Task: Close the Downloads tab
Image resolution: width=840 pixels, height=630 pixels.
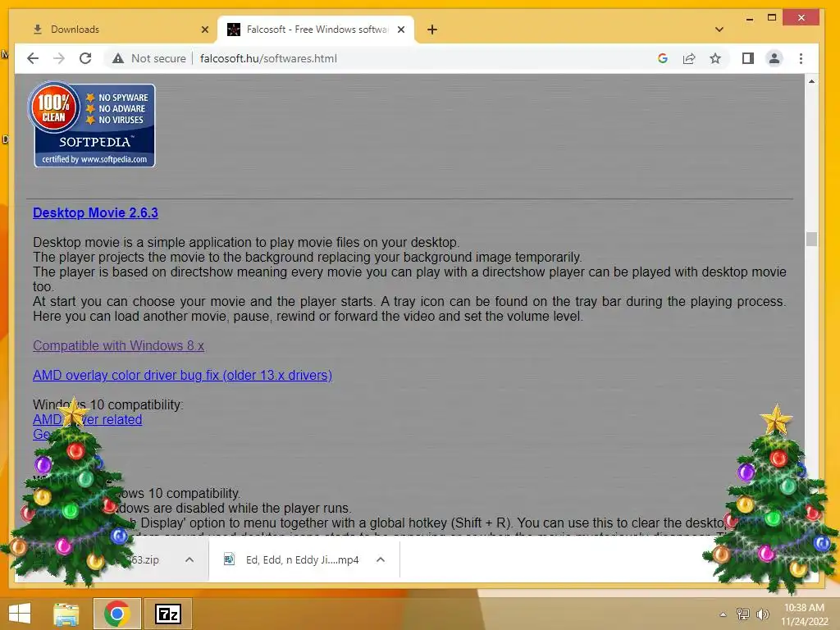Action: [204, 30]
